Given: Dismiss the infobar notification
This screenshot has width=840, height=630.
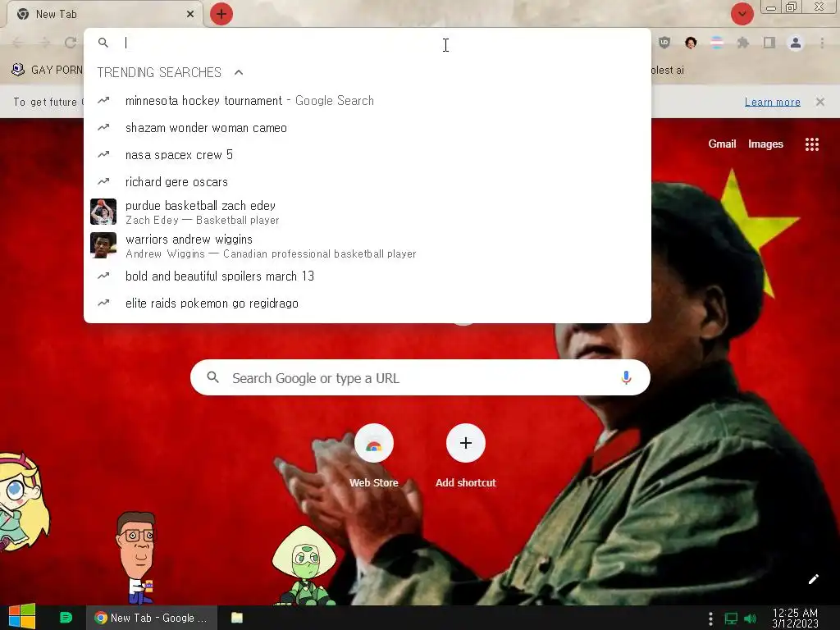Looking at the screenshot, I should pyautogui.click(x=820, y=102).
